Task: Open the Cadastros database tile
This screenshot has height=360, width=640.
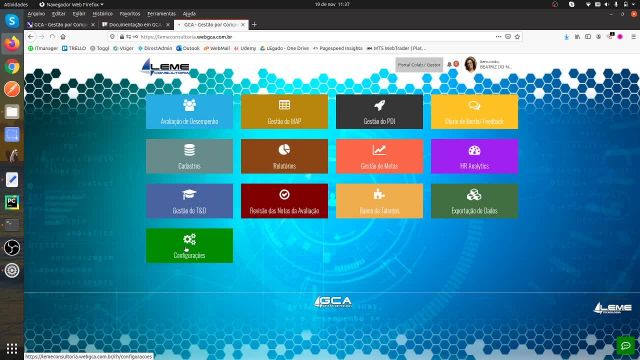Action: 189,156
